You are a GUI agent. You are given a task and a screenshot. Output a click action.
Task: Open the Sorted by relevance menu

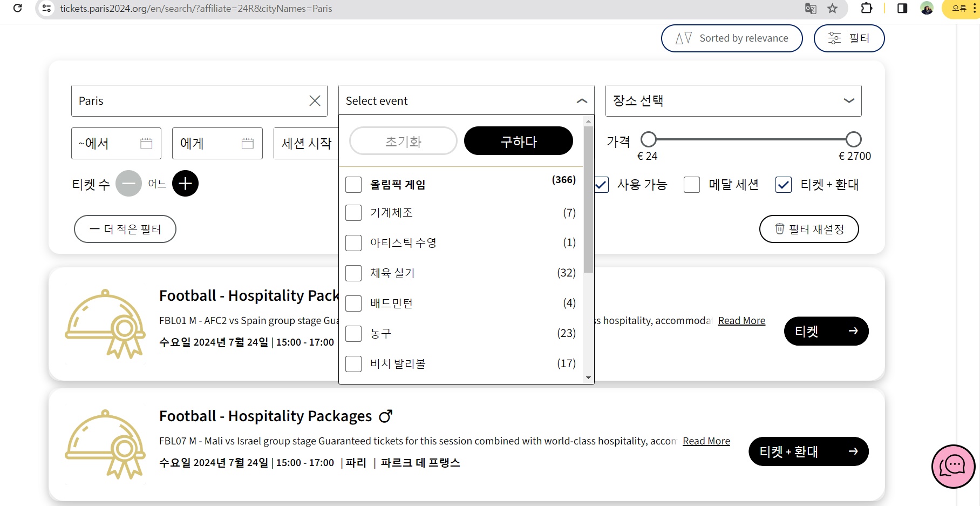[x=731, y=38]
